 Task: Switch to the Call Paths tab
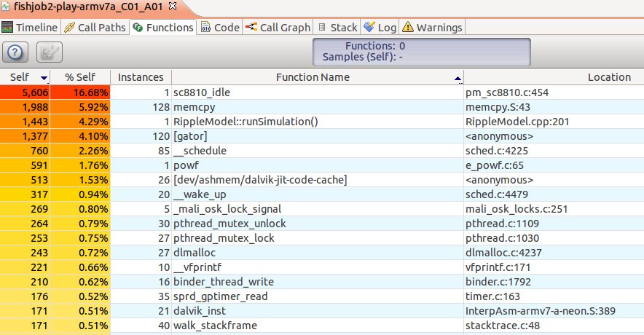pos(95,28)
